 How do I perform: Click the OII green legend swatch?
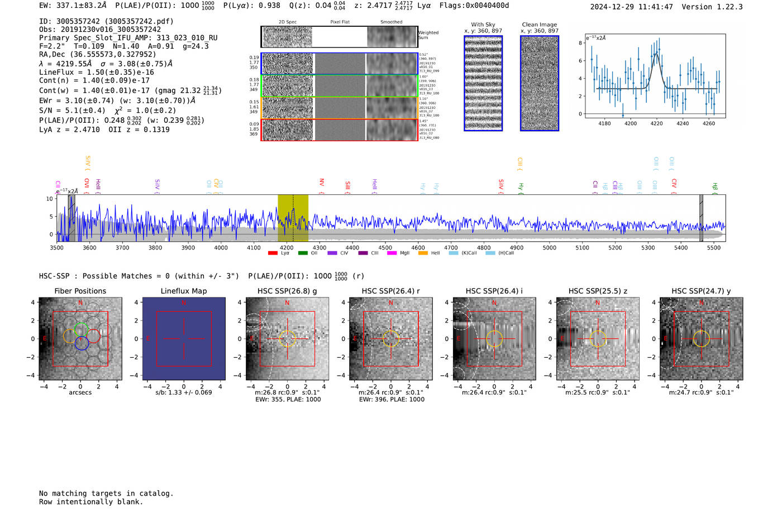point(303,253)
